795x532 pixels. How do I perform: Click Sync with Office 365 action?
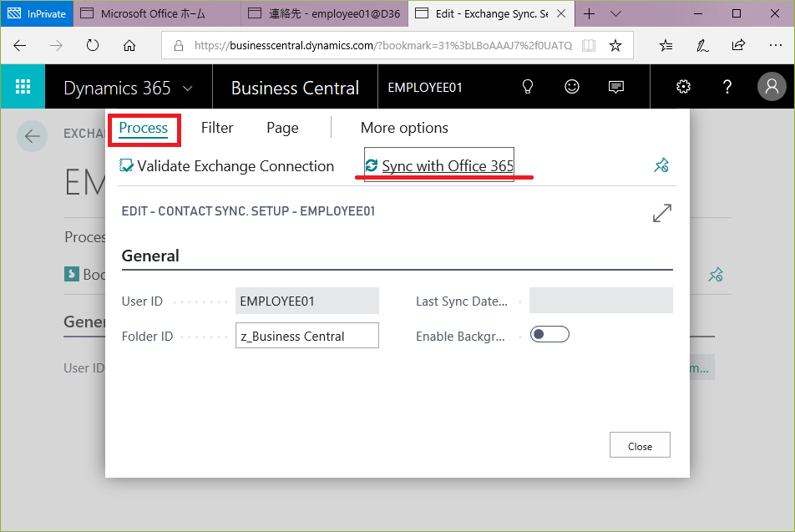click(439, 166)
